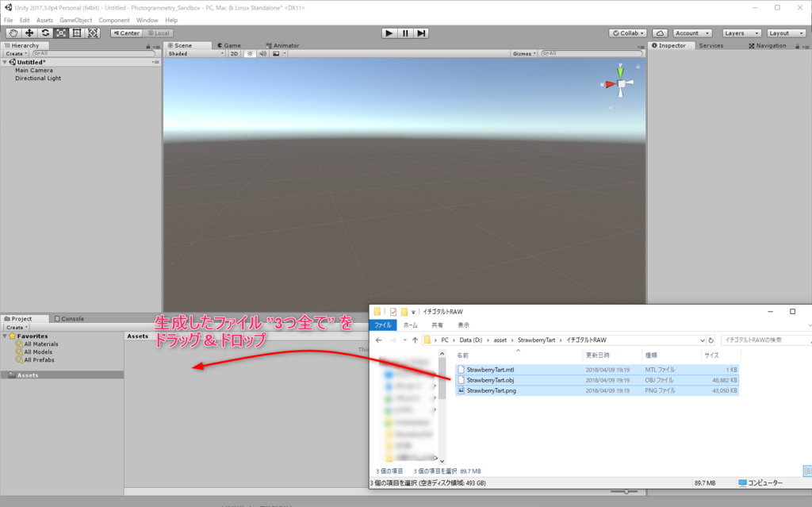Image resolution: width=812 pixels, height=507 pixels.
Task: Click the Scene view search field
Action: (591, 53)
